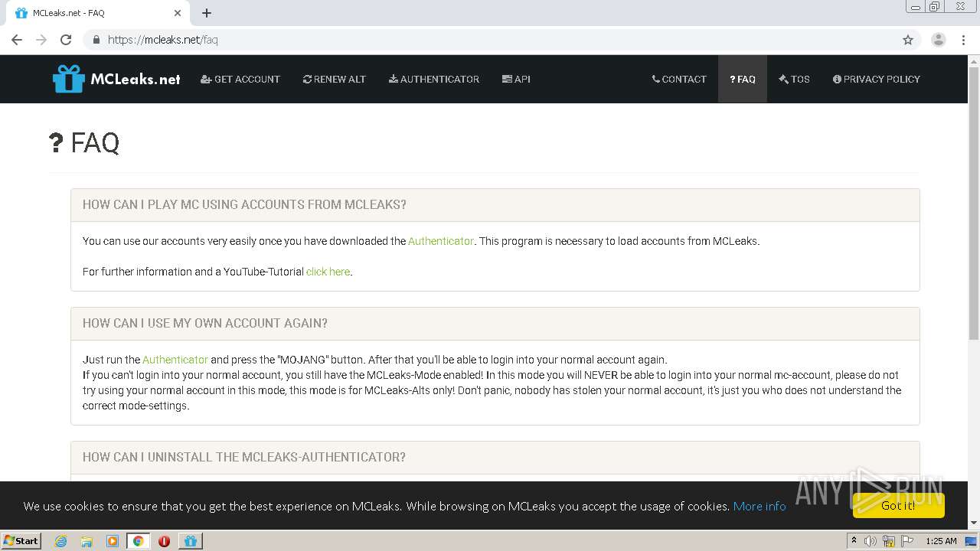Open Opera browser from taskbar
This screenshot has width=980, height=551.
coord(164,541)
